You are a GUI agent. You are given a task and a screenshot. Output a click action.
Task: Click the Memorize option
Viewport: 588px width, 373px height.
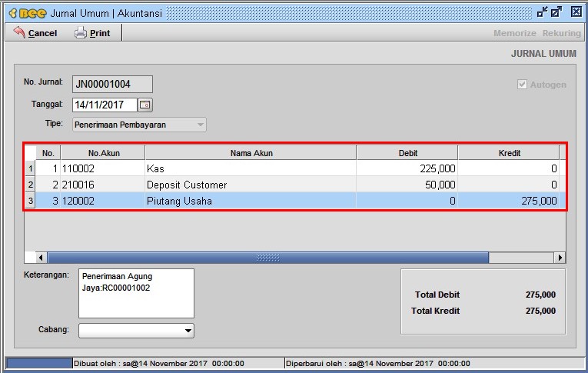tap(514, 33)
